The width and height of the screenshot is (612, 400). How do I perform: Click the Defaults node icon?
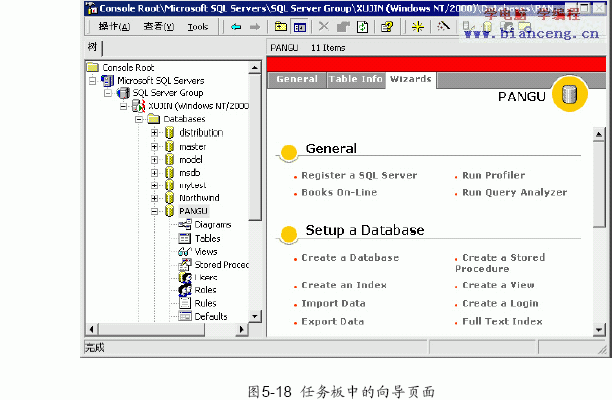185,316
